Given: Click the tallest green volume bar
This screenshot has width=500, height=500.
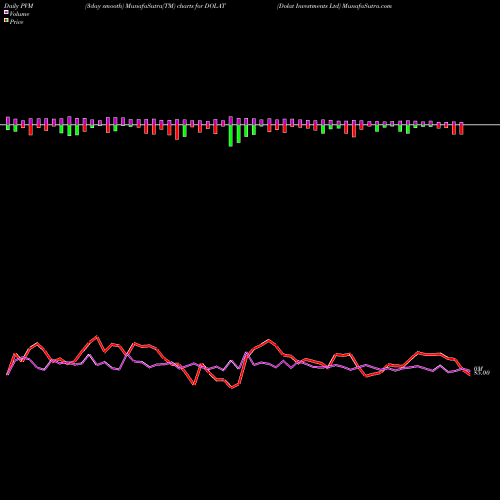Looking at the screenshot, I should [231, 135].
